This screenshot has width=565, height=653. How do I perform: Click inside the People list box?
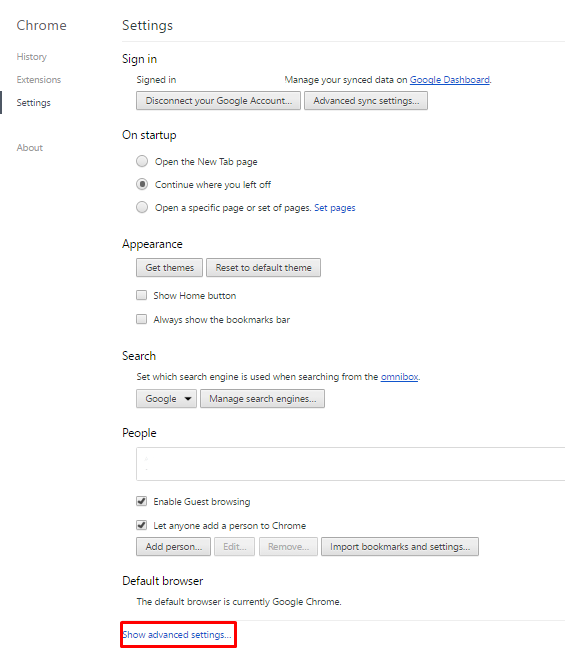point(351,464)
